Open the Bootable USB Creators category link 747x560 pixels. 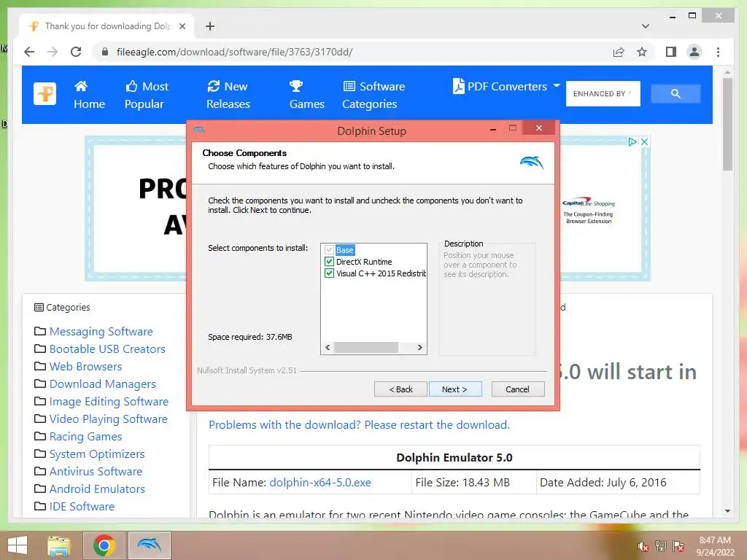107,349
